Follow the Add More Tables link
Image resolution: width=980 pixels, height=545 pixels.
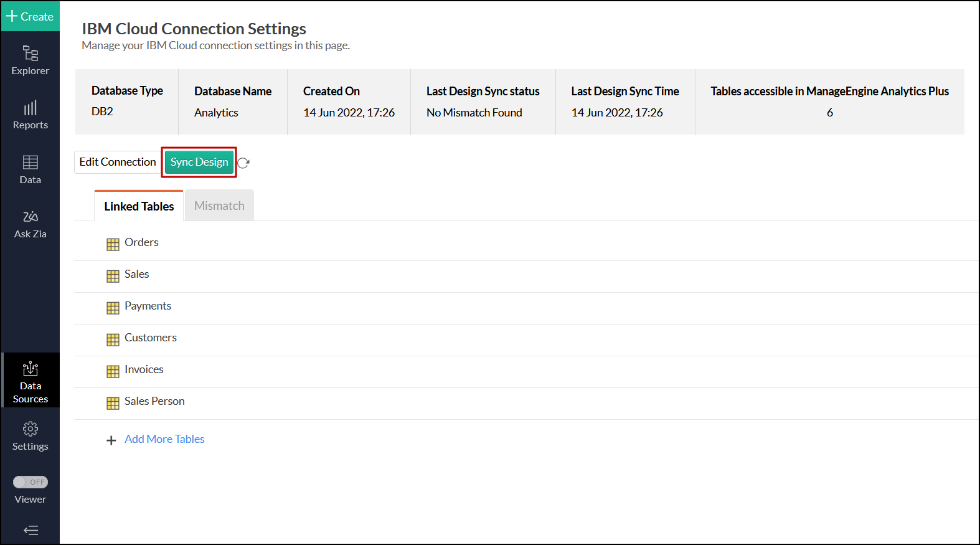164,439
